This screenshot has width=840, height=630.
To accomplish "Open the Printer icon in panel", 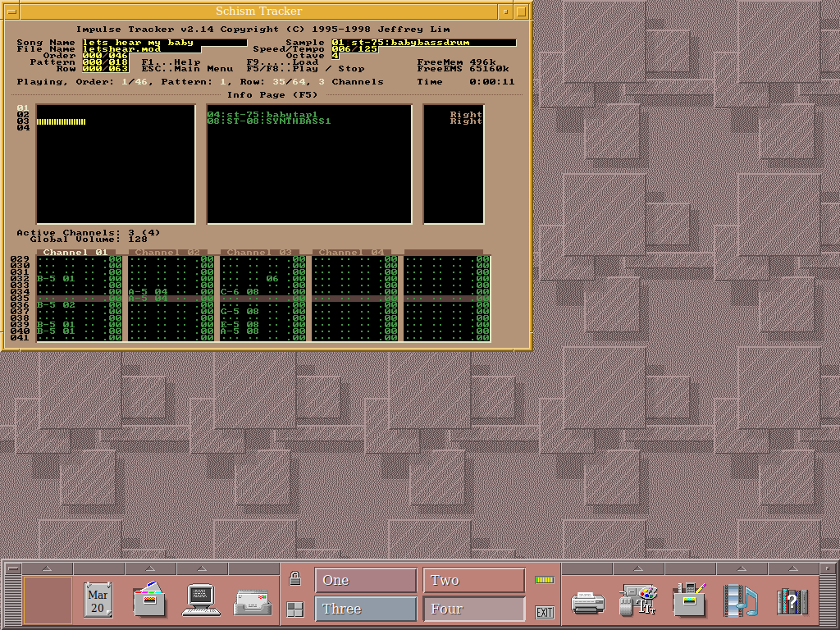I will coord(587,602).
